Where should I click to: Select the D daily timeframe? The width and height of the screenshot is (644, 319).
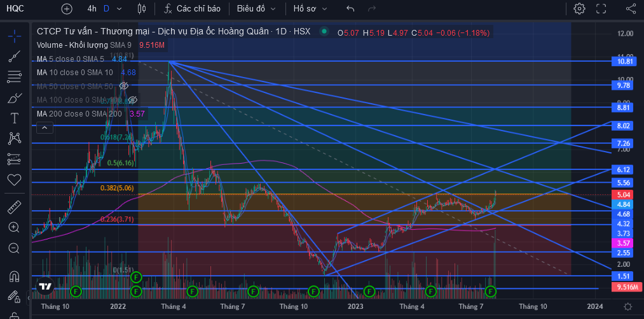coord(106,8)
